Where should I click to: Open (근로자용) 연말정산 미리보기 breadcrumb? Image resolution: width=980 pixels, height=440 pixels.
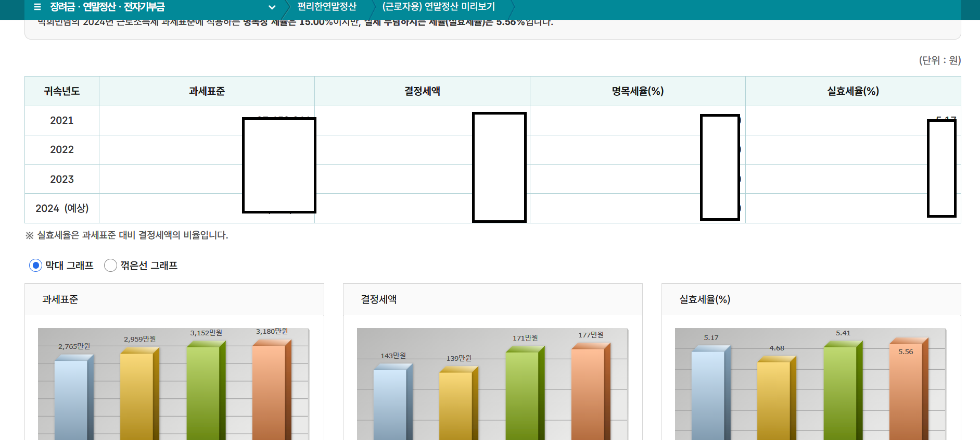438,7
